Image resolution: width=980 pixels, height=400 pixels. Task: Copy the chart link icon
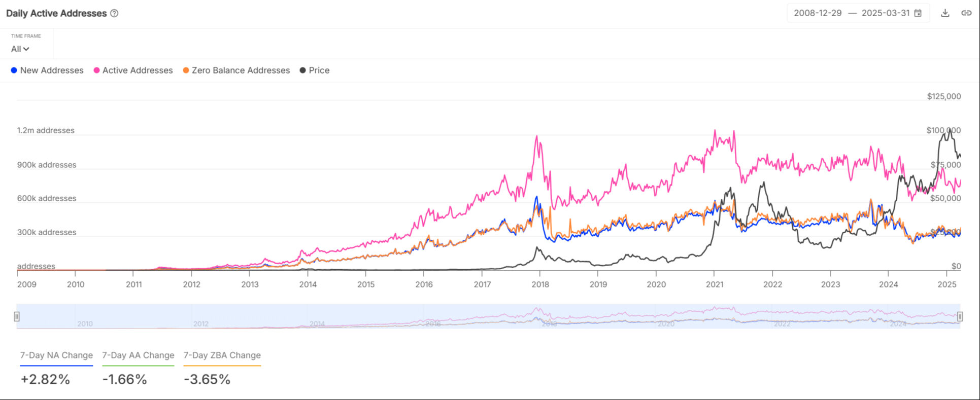click(x=966, y=13)
